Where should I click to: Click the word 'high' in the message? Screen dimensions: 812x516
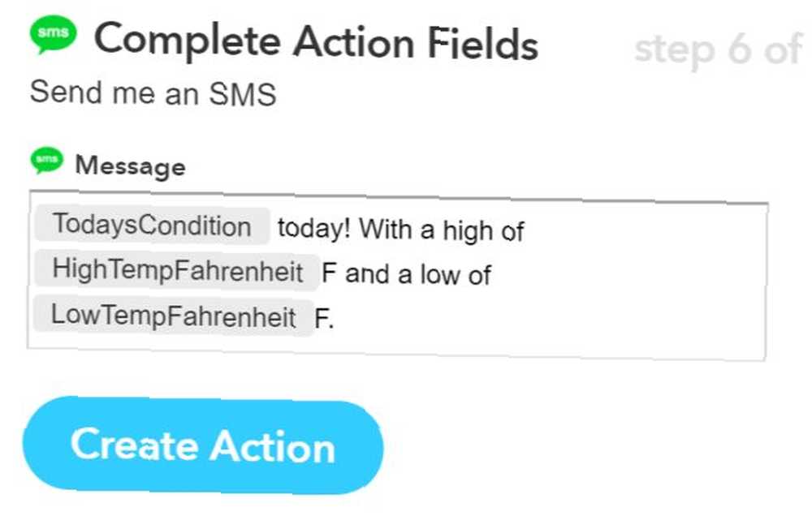[x=468, y=231]
